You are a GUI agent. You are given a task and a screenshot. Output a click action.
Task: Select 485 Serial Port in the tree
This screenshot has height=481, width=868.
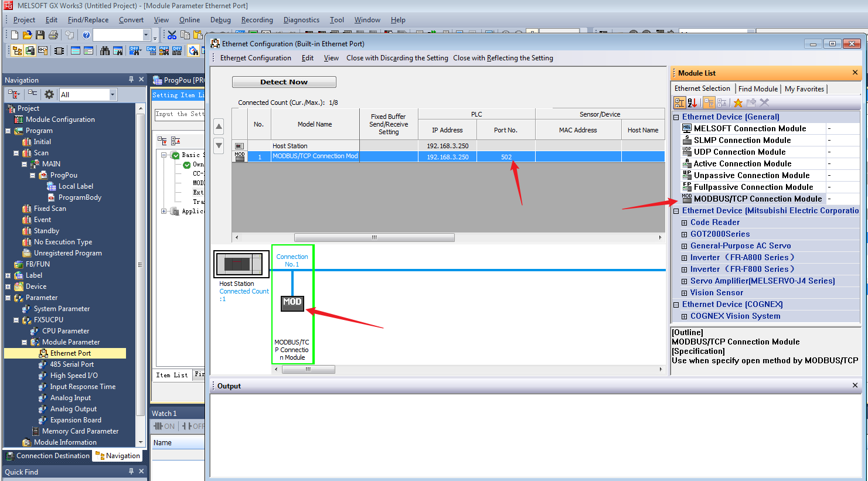72,364
